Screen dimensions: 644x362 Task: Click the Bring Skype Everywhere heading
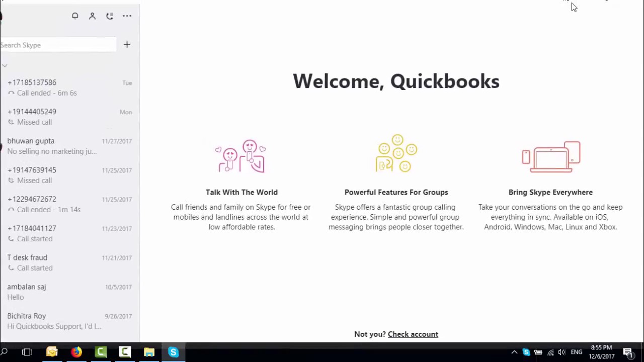point(550,192)
